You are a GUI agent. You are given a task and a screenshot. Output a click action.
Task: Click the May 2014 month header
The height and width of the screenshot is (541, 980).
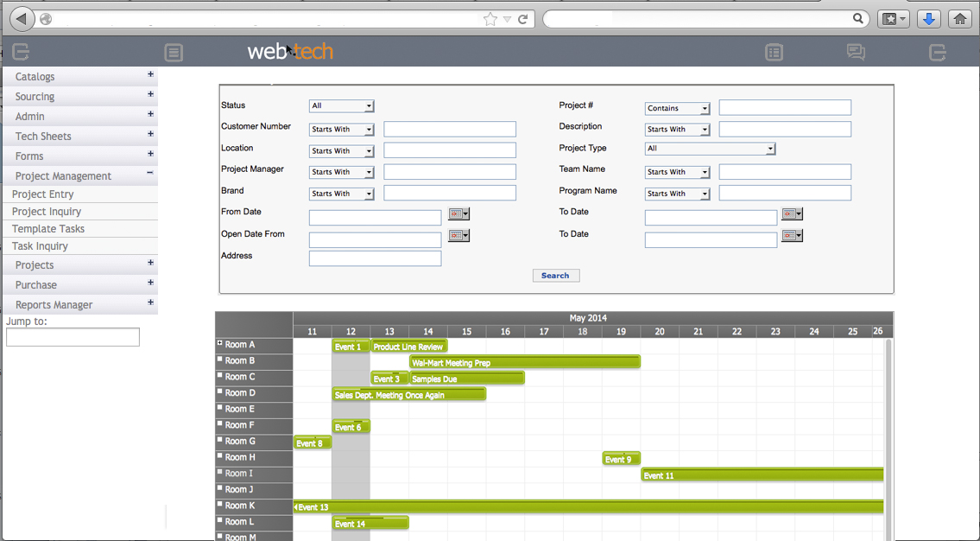[x=588, y=318]
